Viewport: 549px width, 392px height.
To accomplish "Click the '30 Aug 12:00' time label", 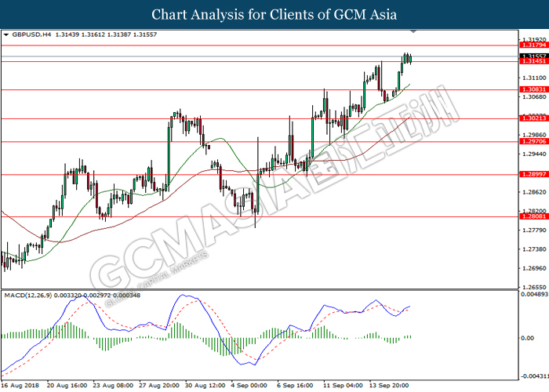I will pyautogui.click(x=205, y=386).
